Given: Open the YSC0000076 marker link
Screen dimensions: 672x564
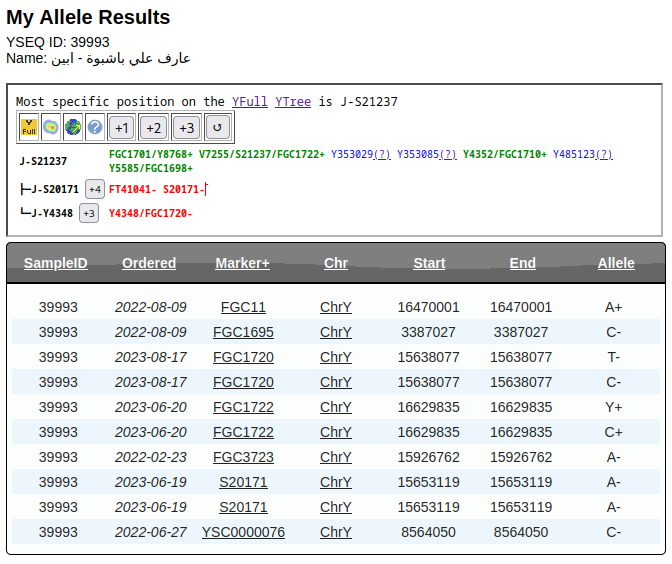Looking at the screenshot, I should coord(243,532).
